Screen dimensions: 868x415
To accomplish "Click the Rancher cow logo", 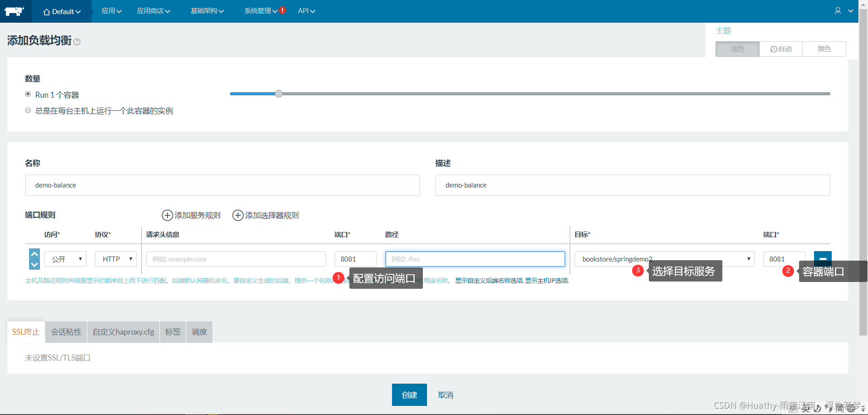I will 14,11.
